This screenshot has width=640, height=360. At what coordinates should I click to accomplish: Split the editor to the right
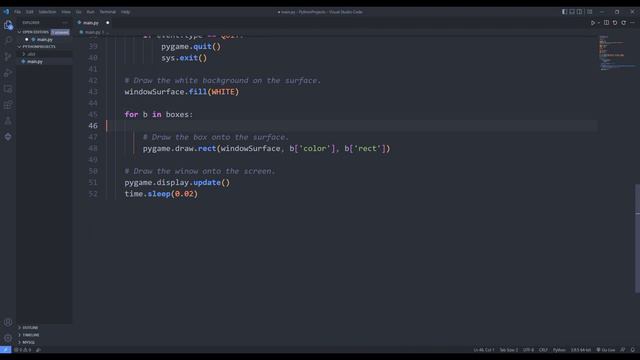tap(606, 23)
